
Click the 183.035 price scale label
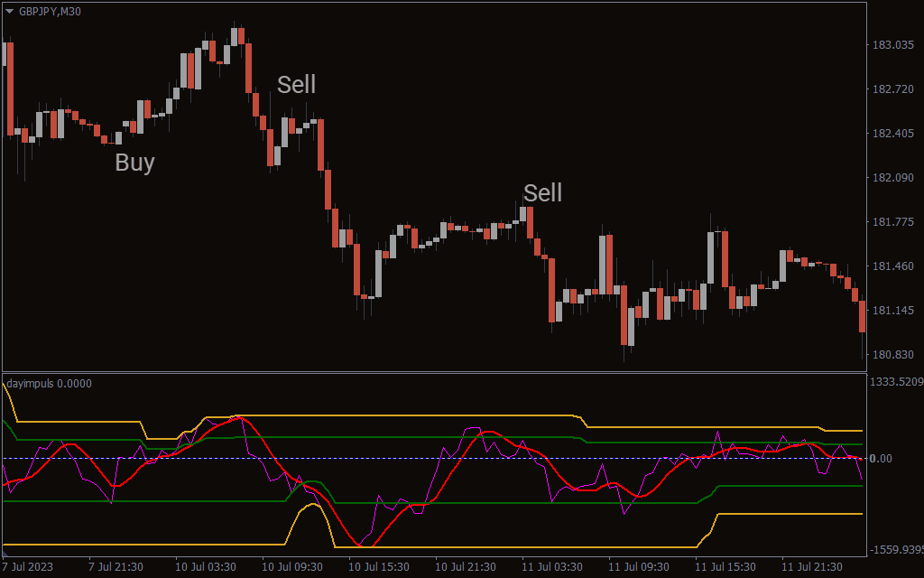(x=893, y=45)
